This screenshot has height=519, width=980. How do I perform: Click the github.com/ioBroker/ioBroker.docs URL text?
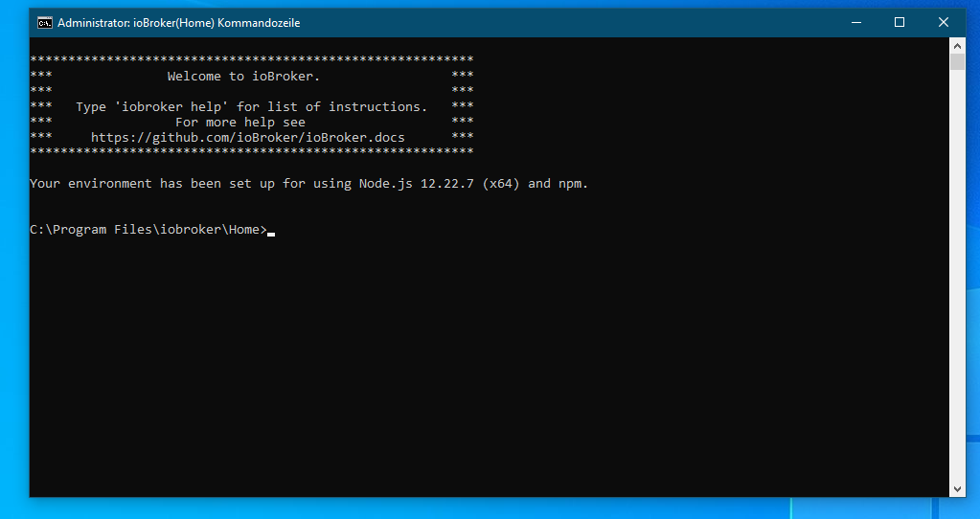(x=247, y=137)
